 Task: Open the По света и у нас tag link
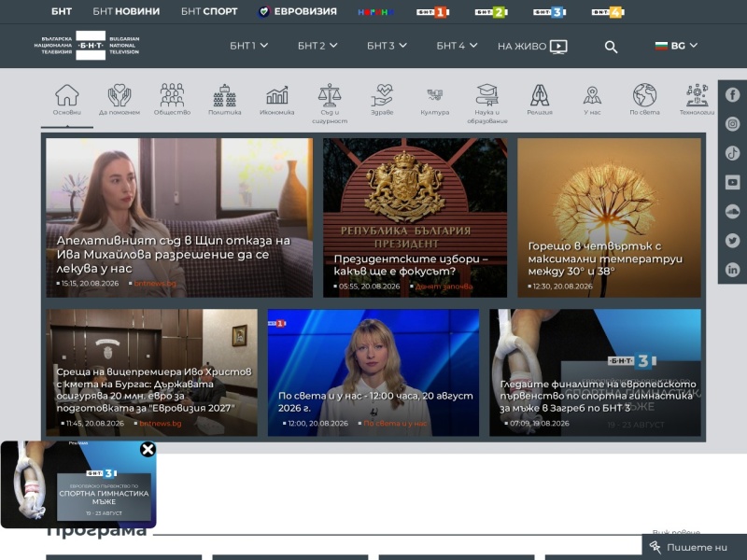pos(395,424)
